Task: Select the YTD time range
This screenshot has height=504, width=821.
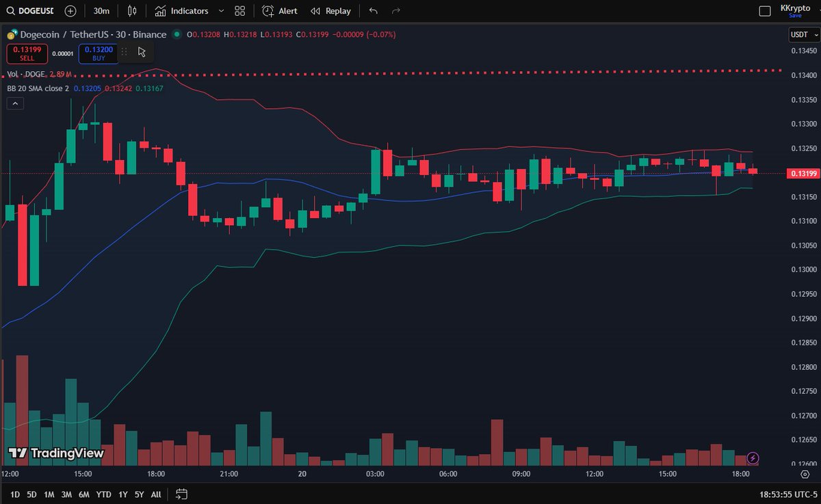Action: (103, 494)
